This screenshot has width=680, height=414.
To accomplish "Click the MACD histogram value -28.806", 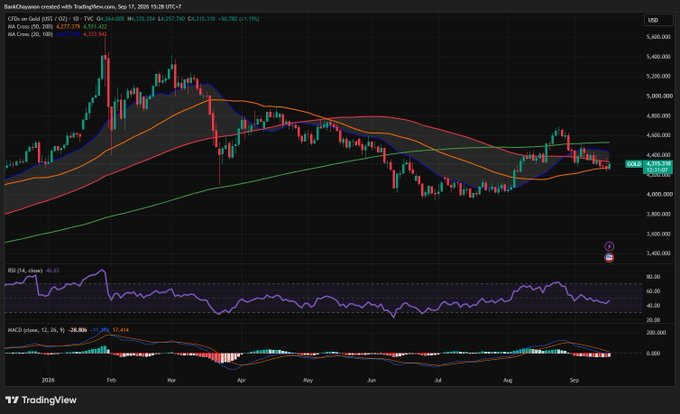I will 78,330.
